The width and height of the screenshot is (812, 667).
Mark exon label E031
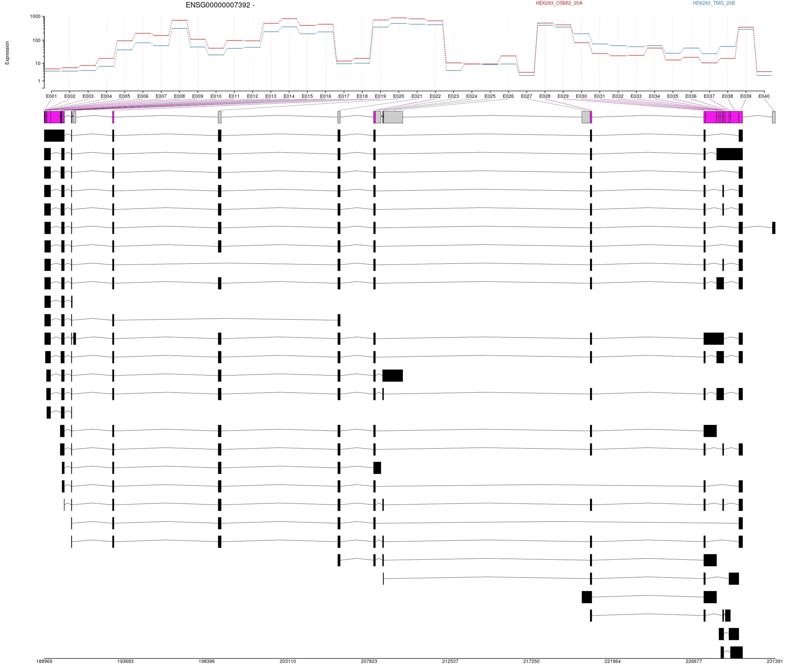600,96
